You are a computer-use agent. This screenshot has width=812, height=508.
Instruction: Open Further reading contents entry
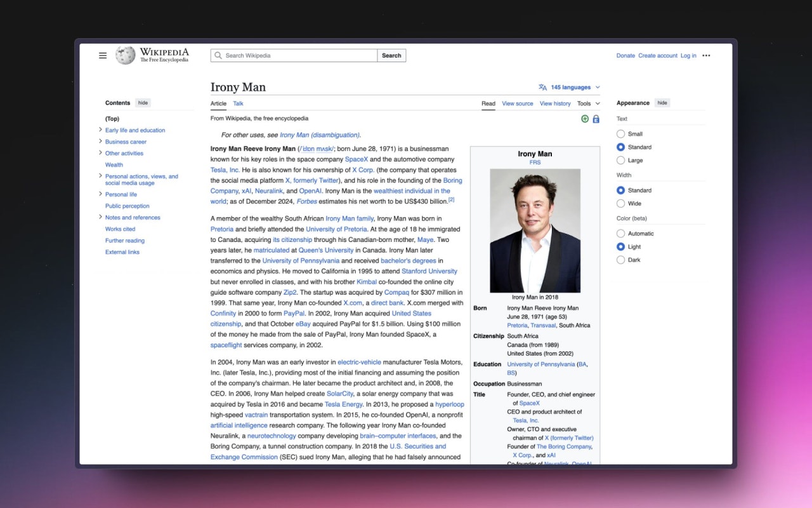[x=125, y=241]
